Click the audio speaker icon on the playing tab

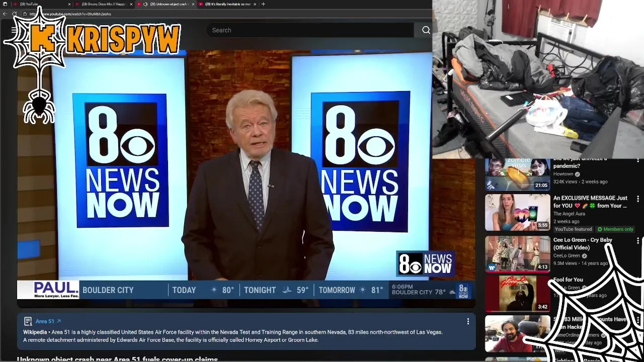pyautogui.click(x=145, y=4)
